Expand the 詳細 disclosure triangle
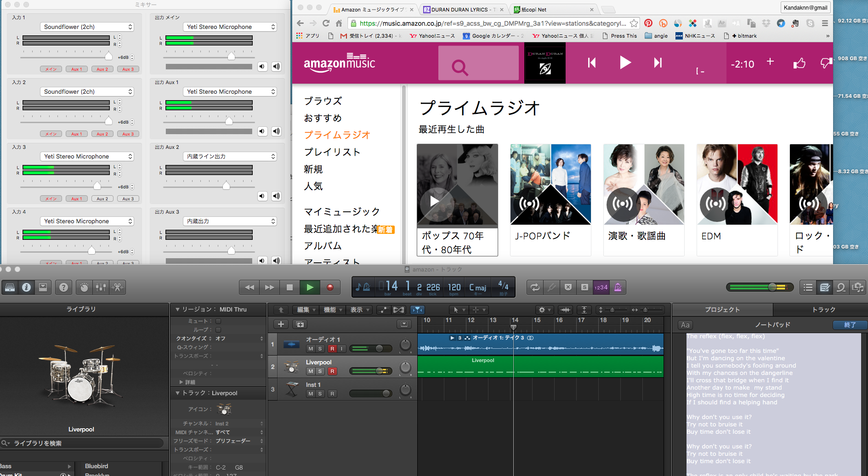This screenshot has height=476, width=868. (x=181, y=382)
